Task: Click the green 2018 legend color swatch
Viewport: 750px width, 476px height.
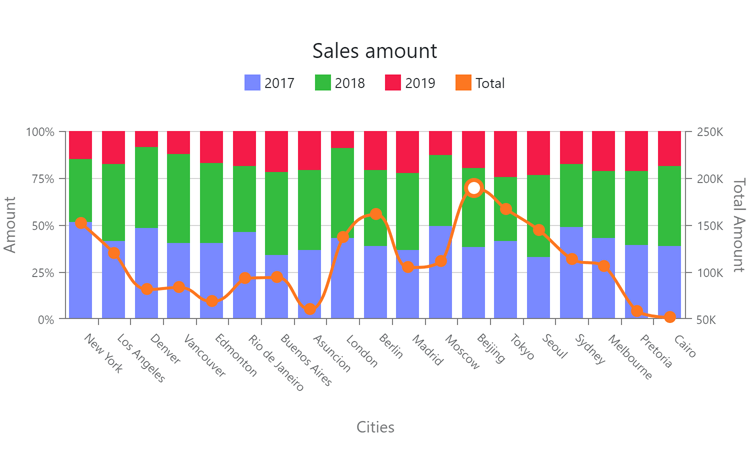Action: tap(323, 83)
